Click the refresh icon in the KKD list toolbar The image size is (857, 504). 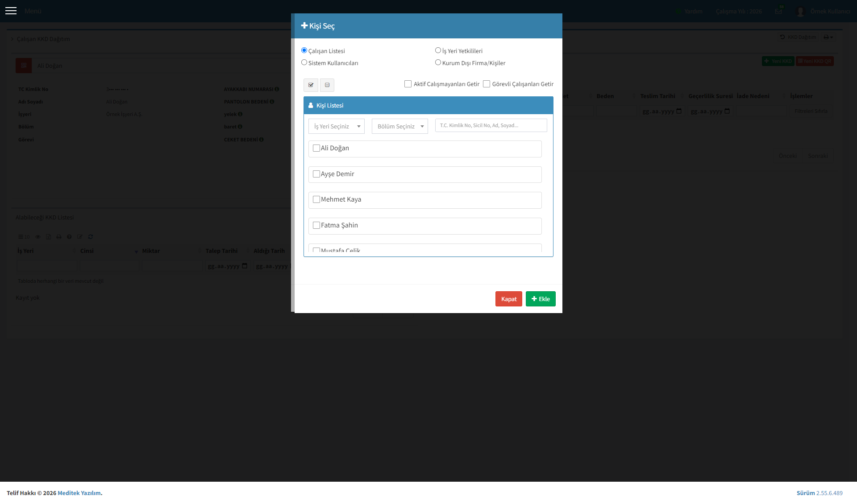point(91,237)
